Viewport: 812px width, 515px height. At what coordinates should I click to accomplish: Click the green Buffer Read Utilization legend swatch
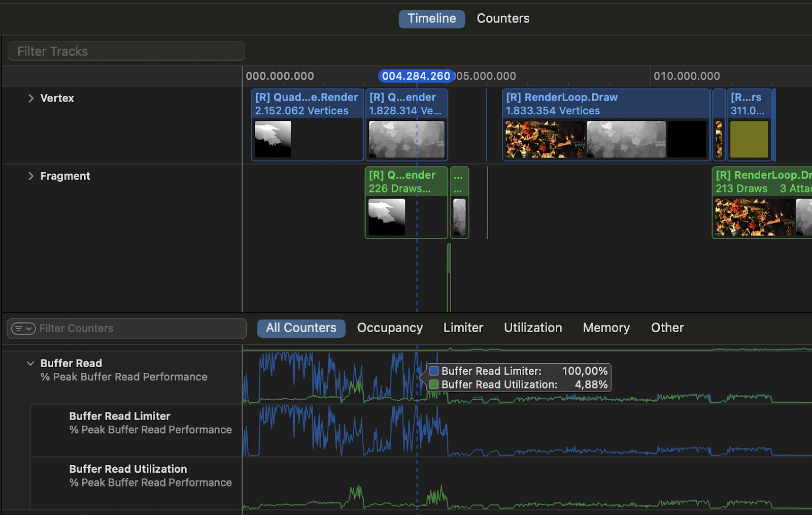pyautogui.click(x=434, y=384)
